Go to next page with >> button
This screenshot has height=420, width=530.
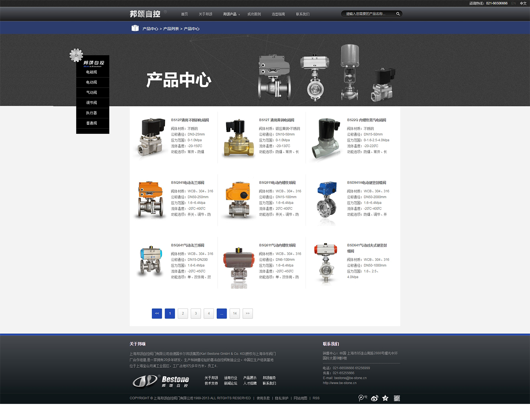click(248, 314)
